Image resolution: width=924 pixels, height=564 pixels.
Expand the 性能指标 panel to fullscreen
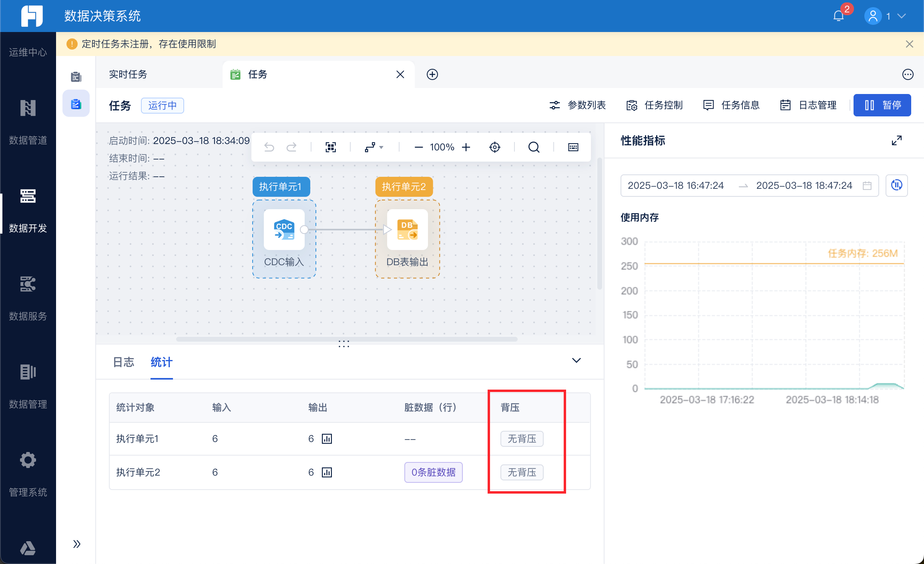[897, 140]
